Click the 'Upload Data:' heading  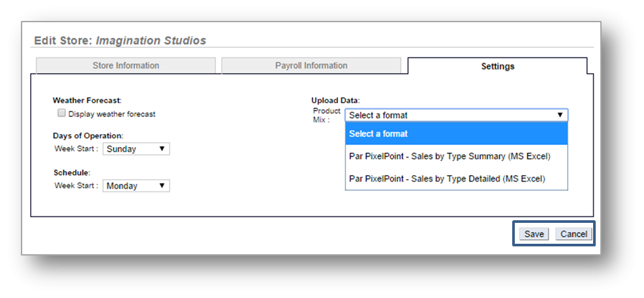(x=335, y=101)
